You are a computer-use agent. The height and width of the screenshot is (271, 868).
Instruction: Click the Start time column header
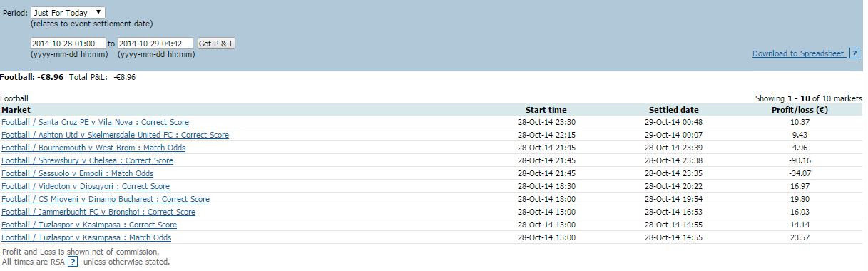[x=546, y=110]
